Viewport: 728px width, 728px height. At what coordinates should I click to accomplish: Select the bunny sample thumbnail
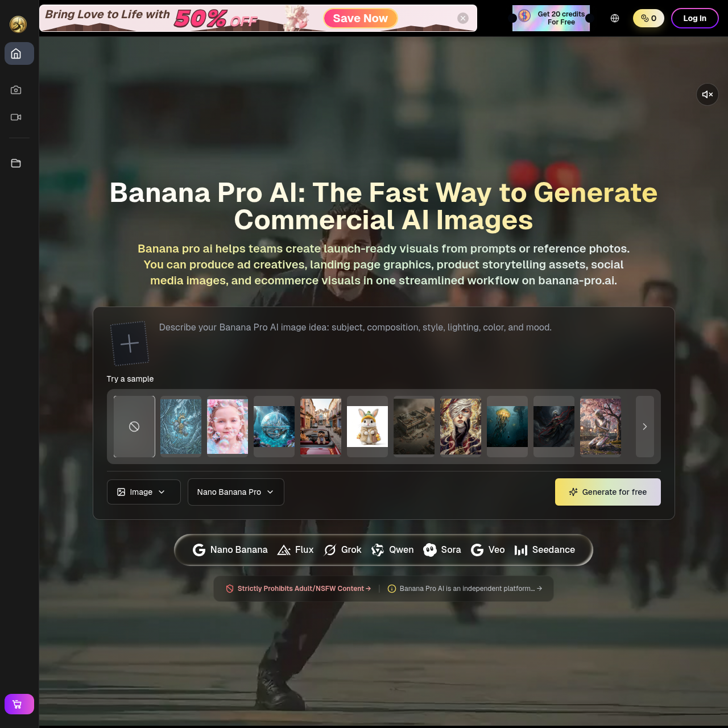(x=367, y=426)
